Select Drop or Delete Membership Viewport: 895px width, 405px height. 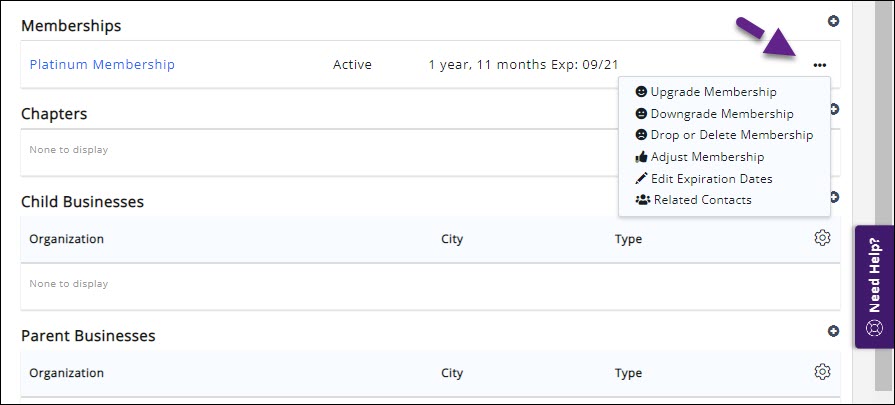tap(731, 135)
